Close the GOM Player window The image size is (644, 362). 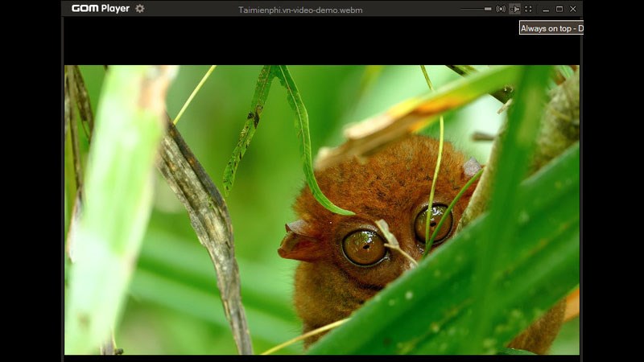[573, 9]
